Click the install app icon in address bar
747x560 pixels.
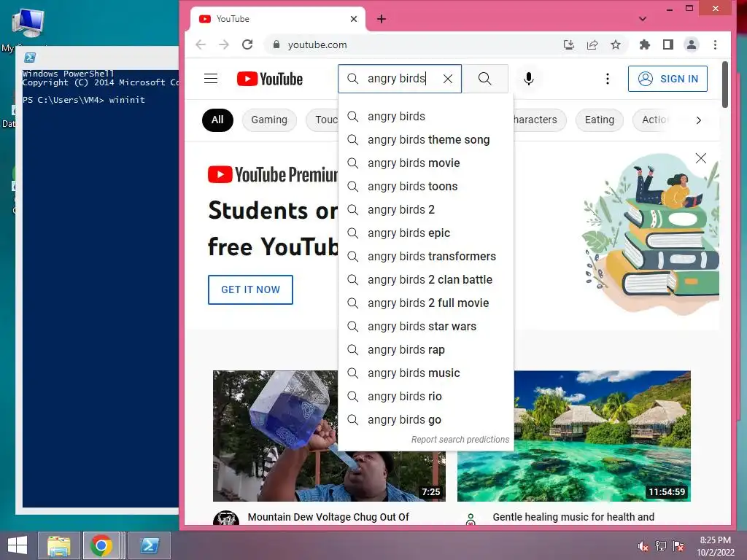pos(568,44)
